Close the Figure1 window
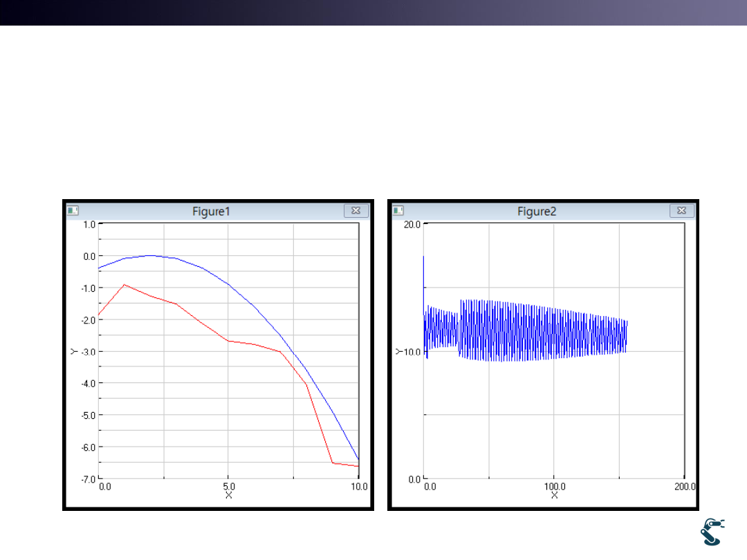The width and height of the screenshot is (747, 560). [356, 211]
